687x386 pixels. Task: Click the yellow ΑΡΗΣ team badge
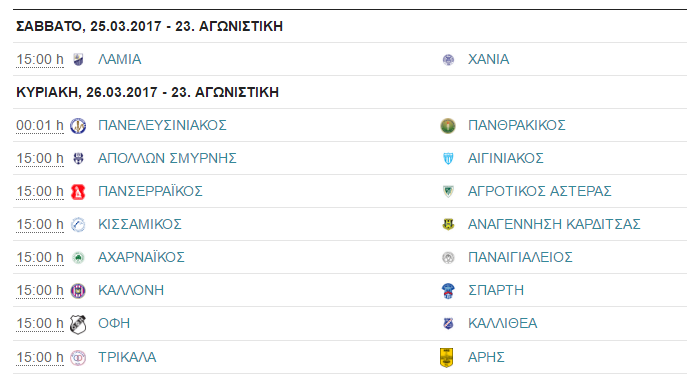446,358
